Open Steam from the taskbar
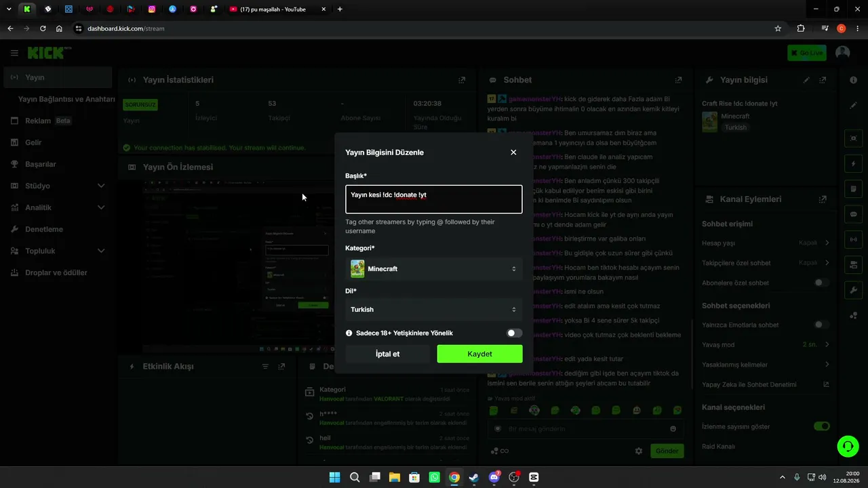868x488 pixels. pyautogui.click(x=474, y=477)
